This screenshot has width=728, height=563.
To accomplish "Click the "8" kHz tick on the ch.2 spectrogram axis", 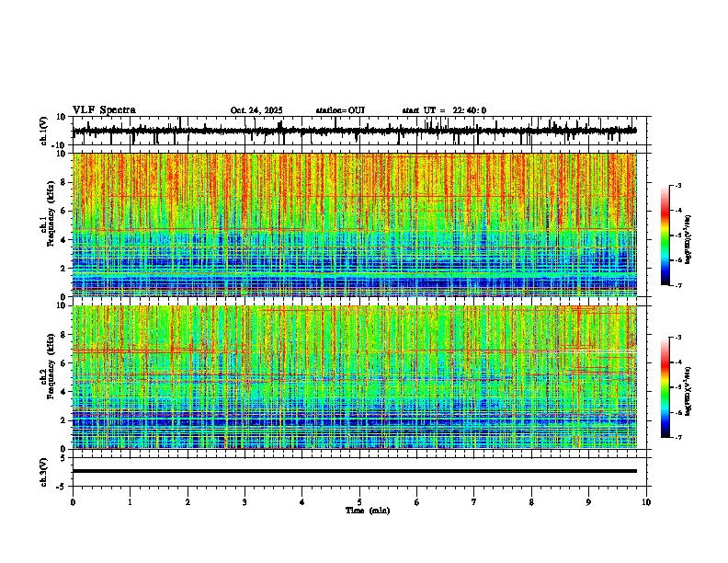I will 64,334.
